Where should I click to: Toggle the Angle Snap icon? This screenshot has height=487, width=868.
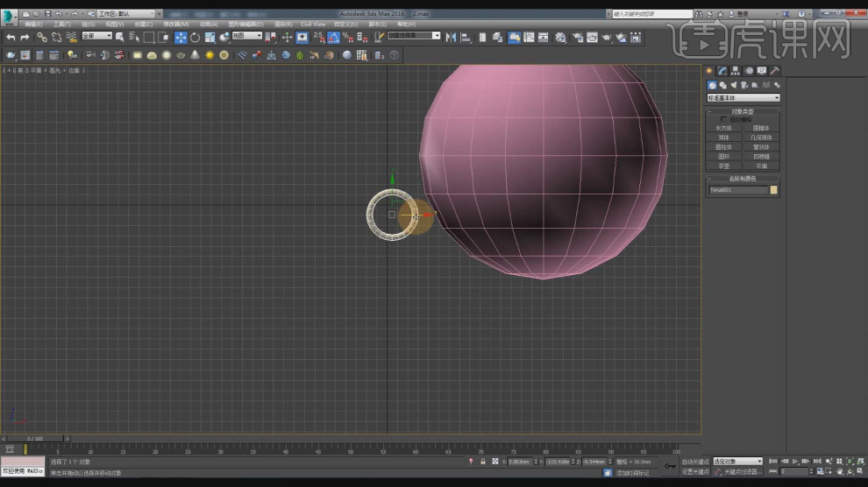pyautogui.click(x=334, y=37)
